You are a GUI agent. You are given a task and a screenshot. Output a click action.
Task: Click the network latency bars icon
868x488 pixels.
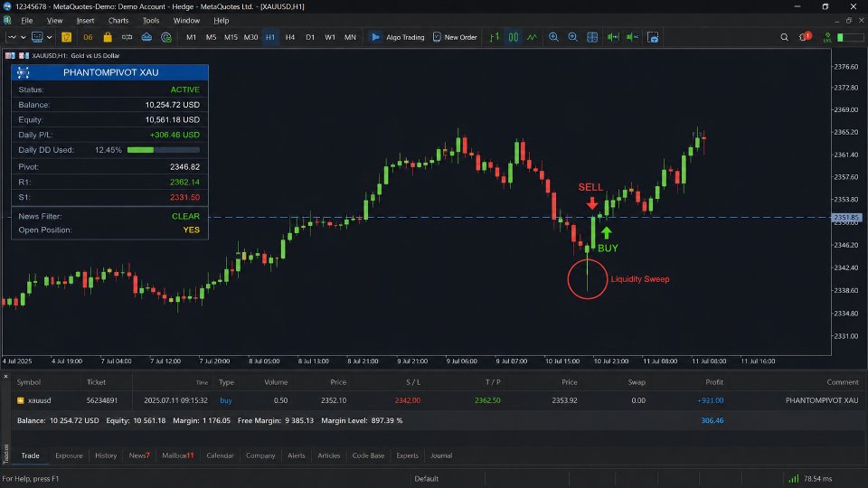click(x=793, y=479)
